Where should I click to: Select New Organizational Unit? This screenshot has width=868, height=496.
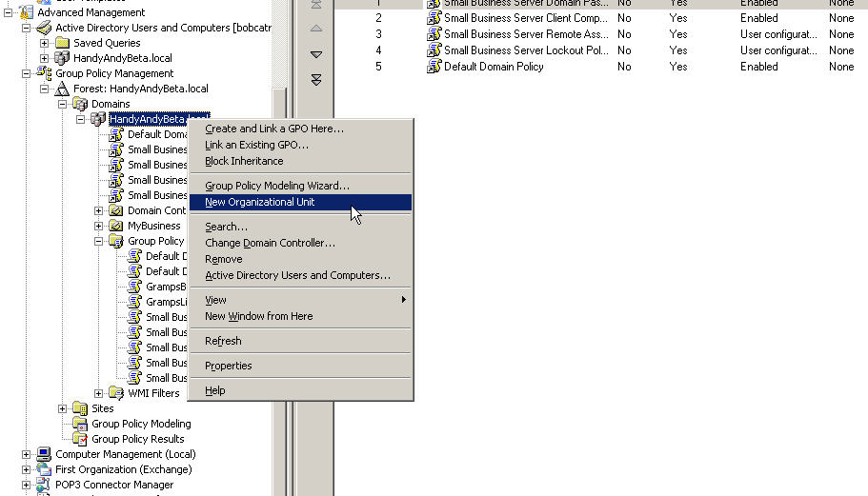coord(300,203)
